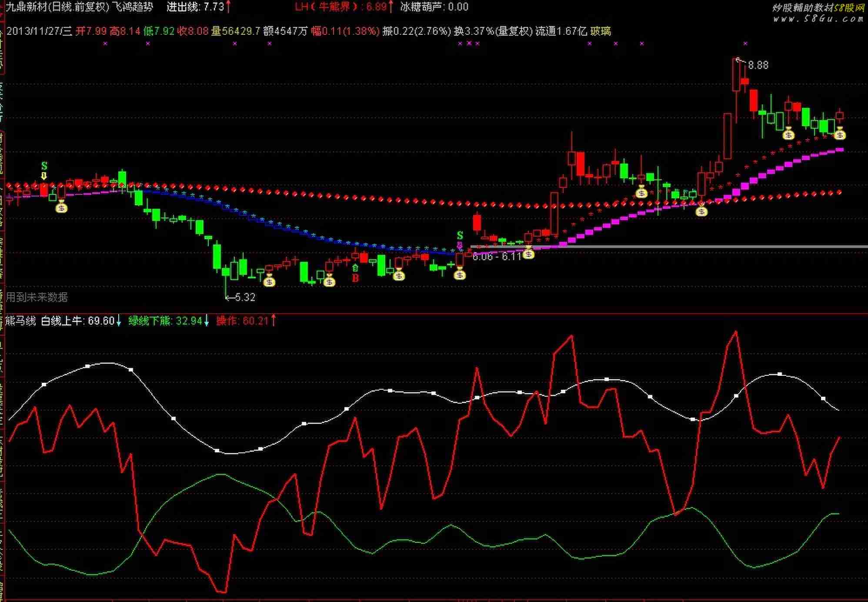Image resolution: width=868 pixels, height=602 pixels.
Task: Click the high price 高8.14
Action: 125,31
